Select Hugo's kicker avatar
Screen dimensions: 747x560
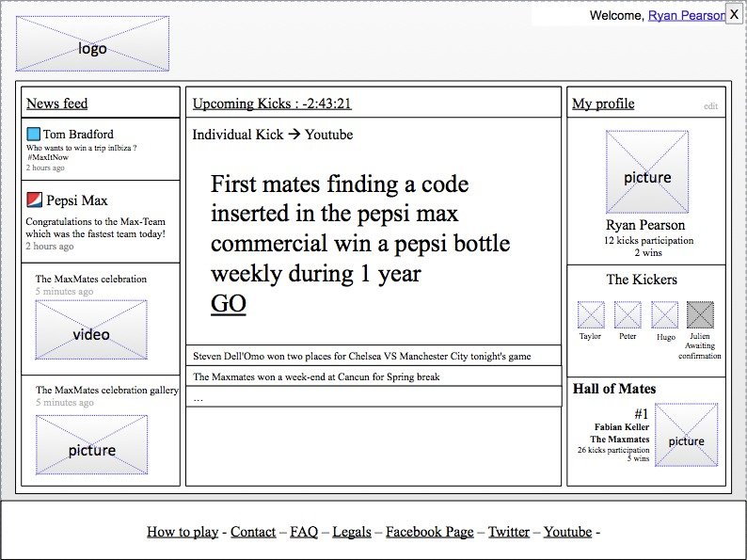(665, 314)
